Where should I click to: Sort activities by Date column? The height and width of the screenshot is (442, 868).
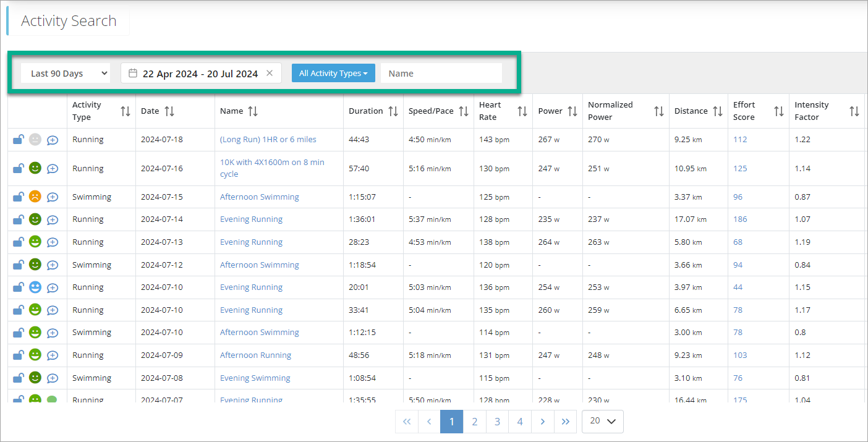169,111
